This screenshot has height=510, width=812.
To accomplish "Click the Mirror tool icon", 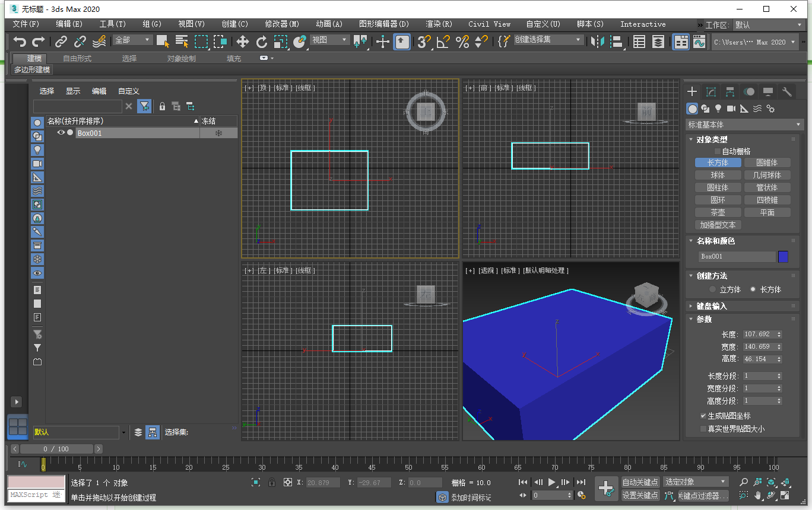I will (598, 42).
